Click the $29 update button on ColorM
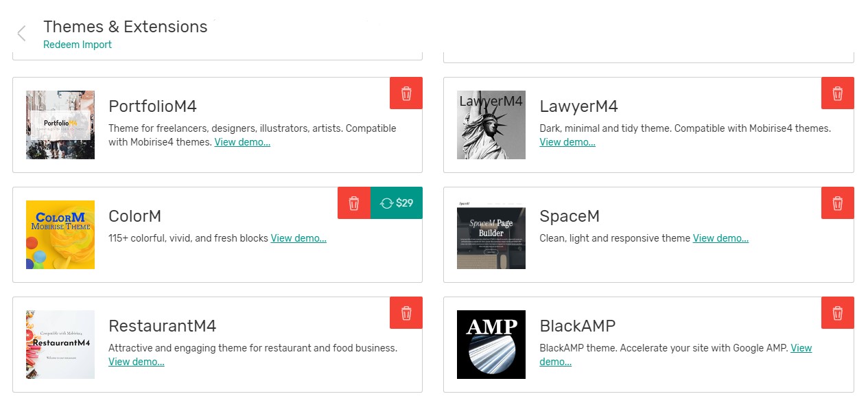The height and width of the screenshot is (405, 868). (x=397, y=202)
